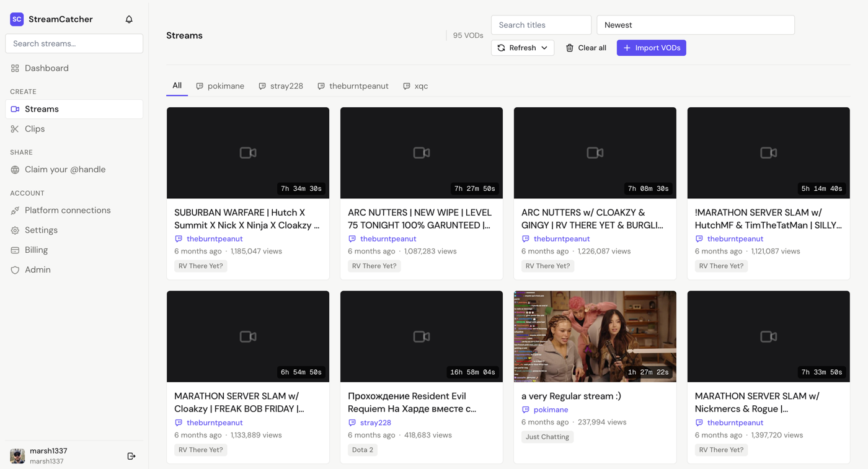Click RV There Yet? tag under SUBURBAN WARFARE
868x469 pixels.
pos(201,266)
